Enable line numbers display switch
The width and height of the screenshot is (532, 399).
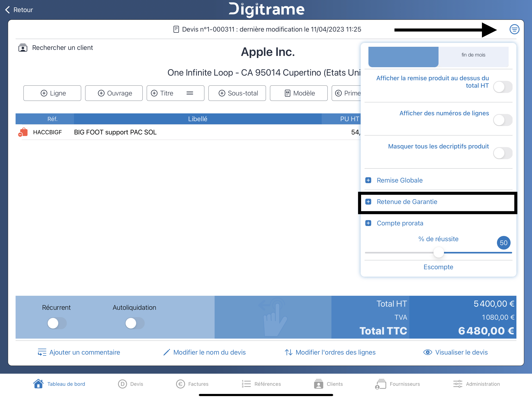tap(503, 120)
